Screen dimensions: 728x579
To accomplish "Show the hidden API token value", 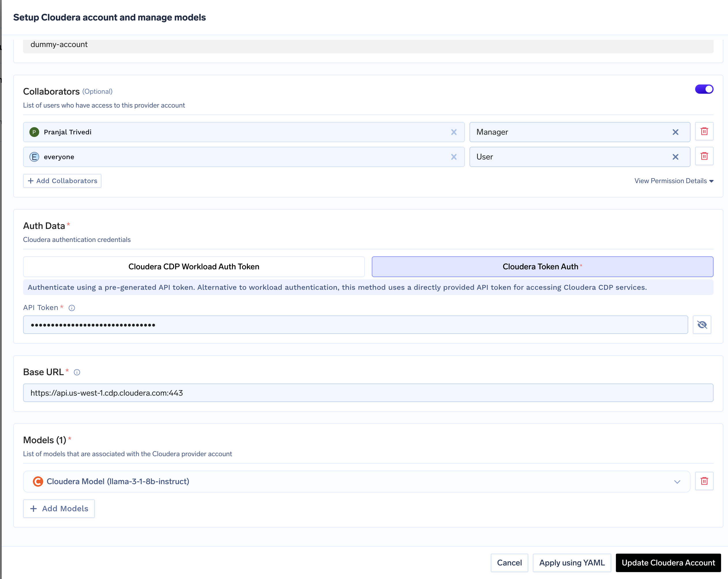I will [702, 324].
